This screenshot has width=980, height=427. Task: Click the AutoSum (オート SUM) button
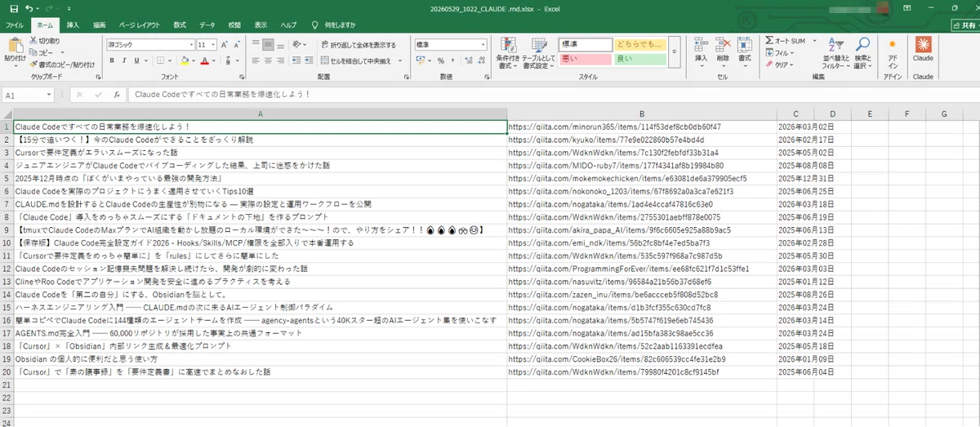pos(786,41)
